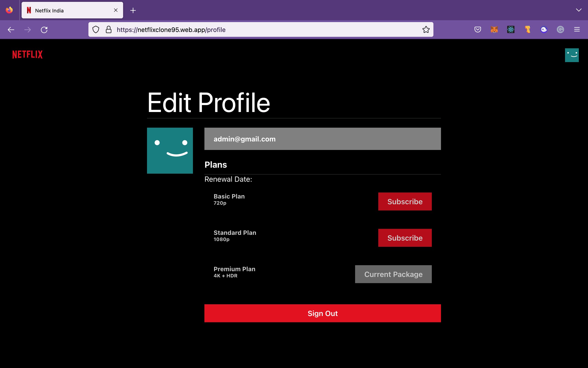Click the admin@gmail.com email field
This screenshot has width=588, height=368.
[x=322, y=139]
